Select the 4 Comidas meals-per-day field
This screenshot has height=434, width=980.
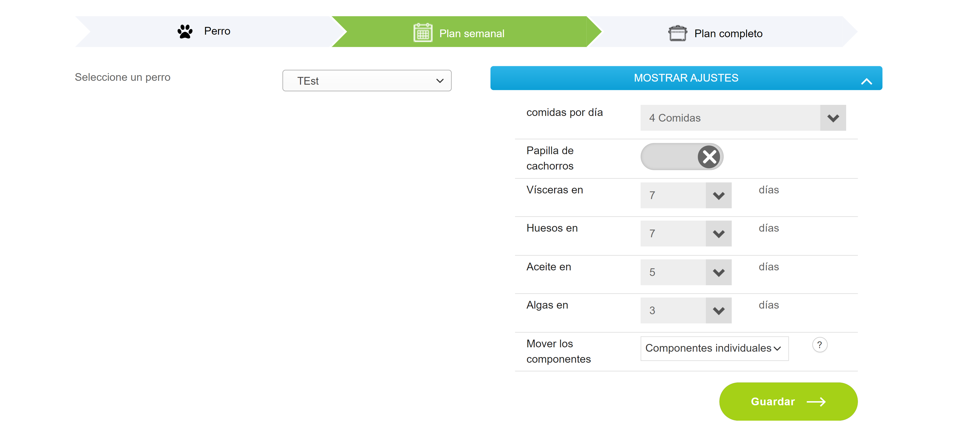[x=730, y=118]
